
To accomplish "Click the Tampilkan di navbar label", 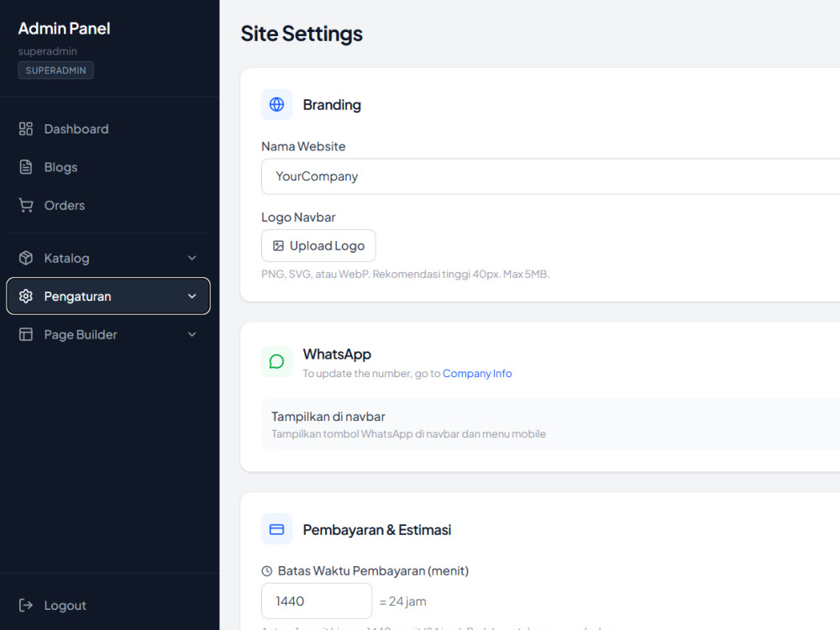I will coord(328,417).
